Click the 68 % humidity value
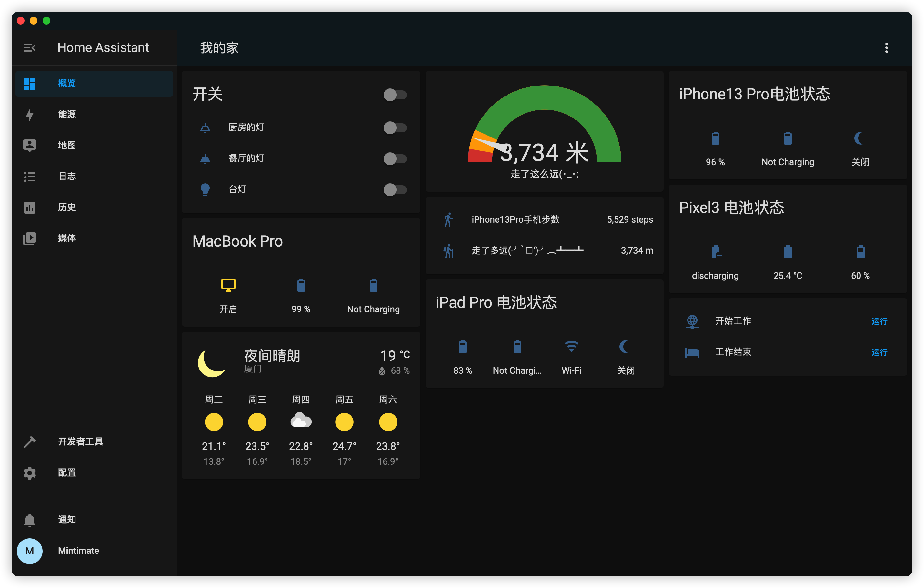This screenshot has width=924, height=588. 400,371
